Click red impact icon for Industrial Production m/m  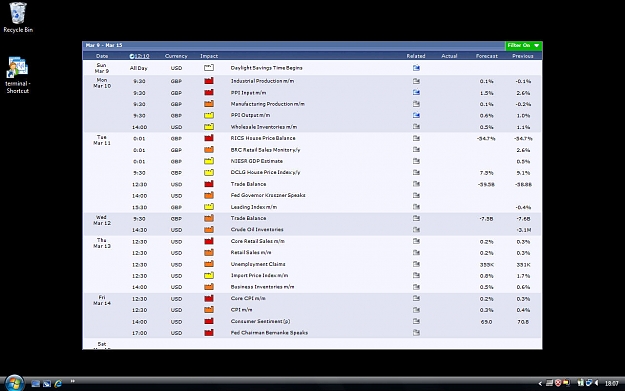coord(209,81)
